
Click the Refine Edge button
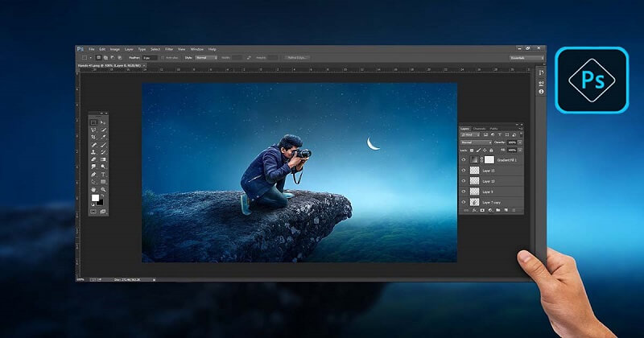coord(296,58)
